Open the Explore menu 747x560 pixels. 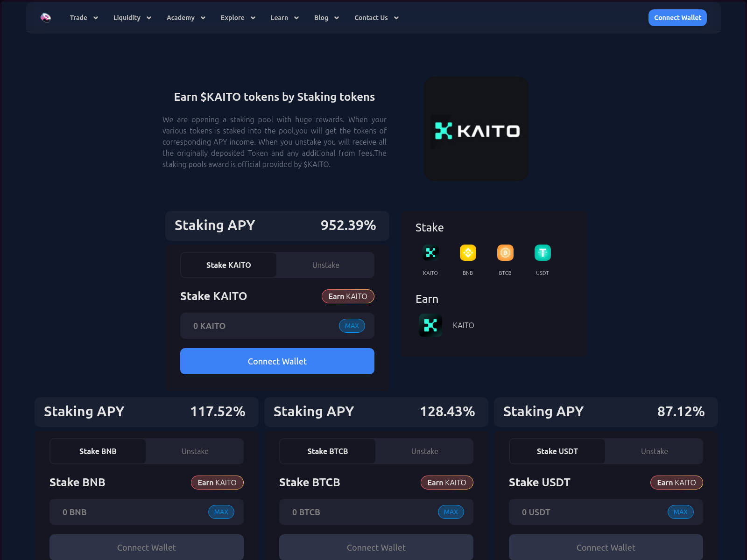tap(233, 18)
